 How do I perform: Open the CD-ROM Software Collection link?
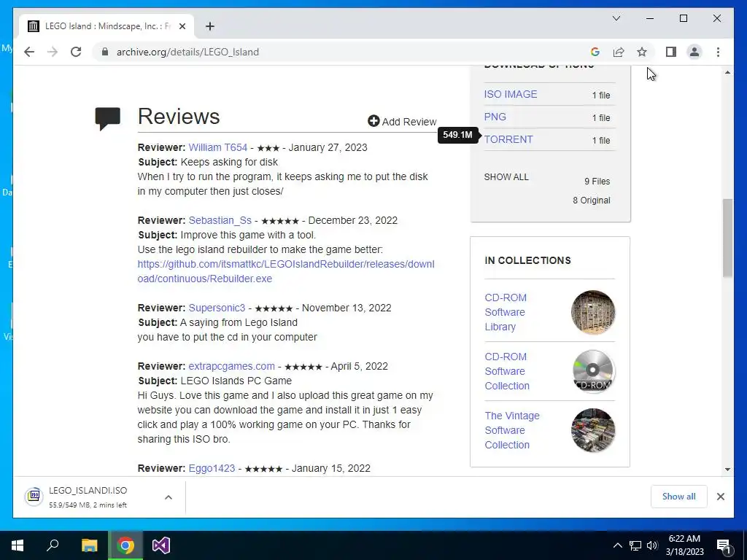[x=507, y=371]
